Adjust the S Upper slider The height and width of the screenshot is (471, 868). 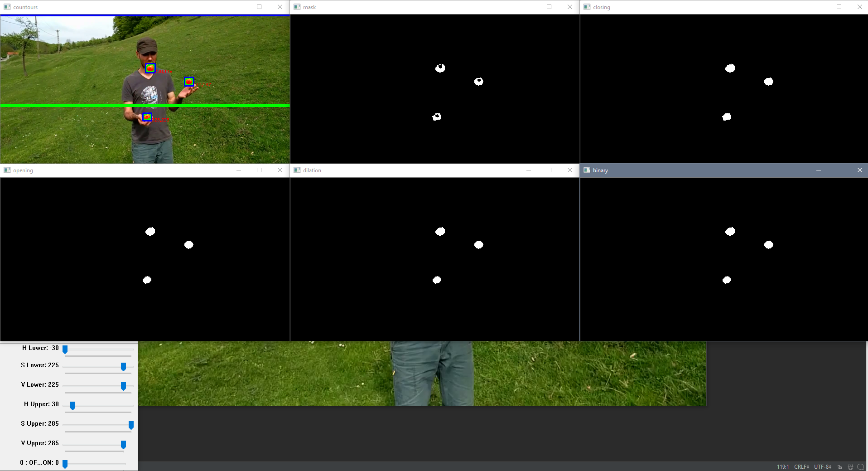[x=130, y=425]
